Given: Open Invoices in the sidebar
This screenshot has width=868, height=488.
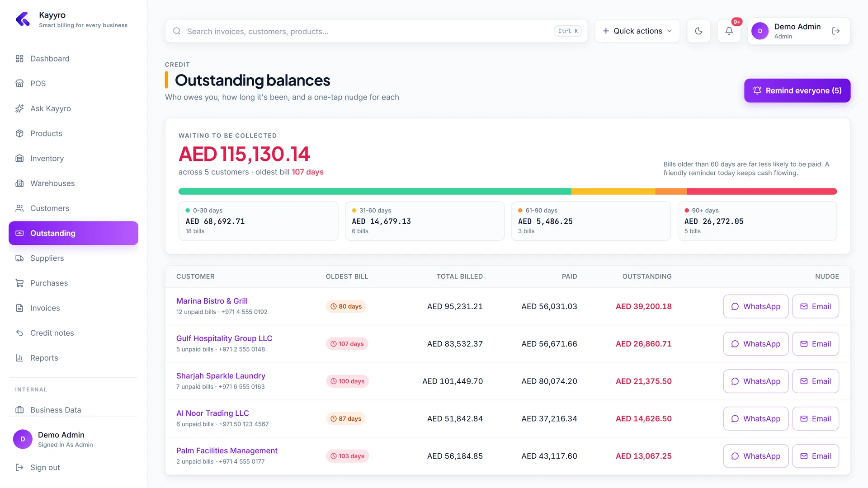Looking at the screenshot, I should (73, 308).
